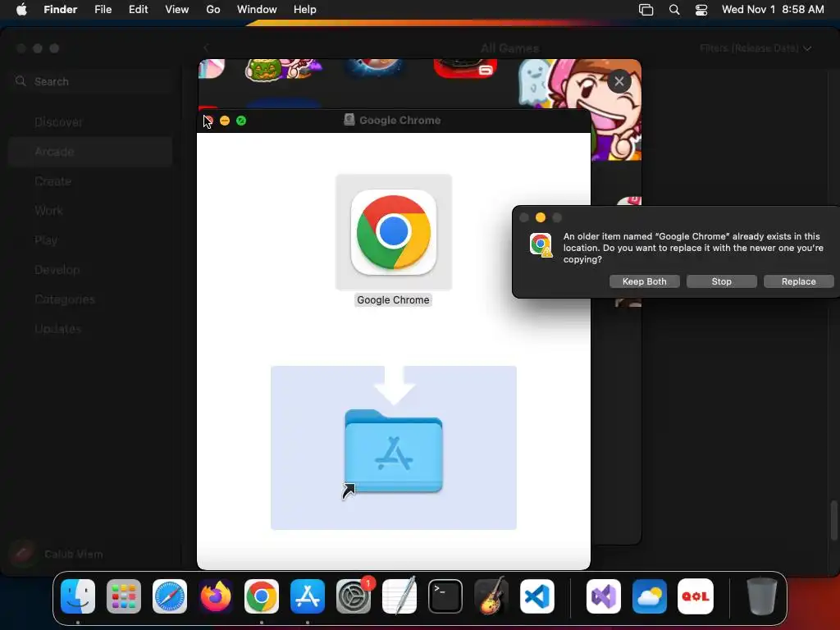Launch Firefox from the Dock

216,596
